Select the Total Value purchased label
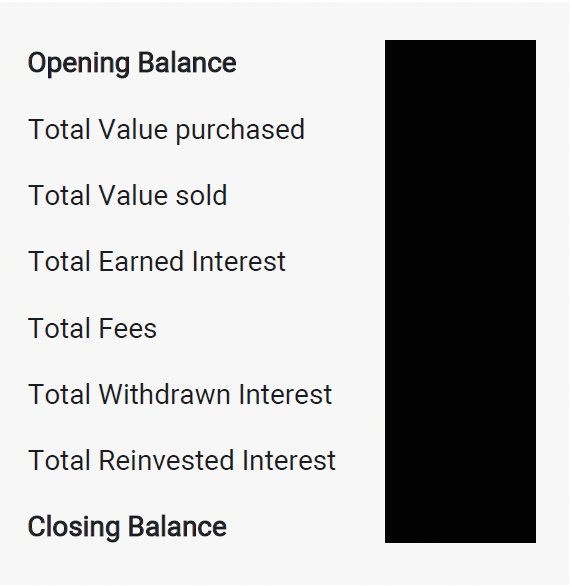 click(166, 131)
